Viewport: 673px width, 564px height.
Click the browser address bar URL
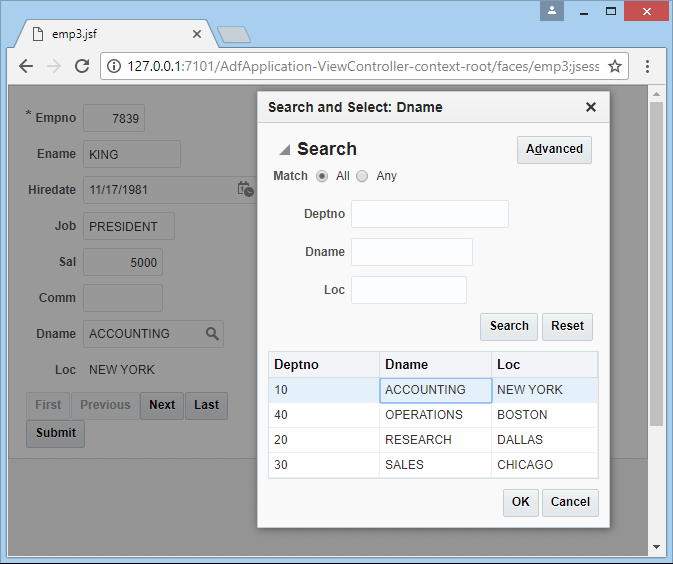(x=363, y=67)
